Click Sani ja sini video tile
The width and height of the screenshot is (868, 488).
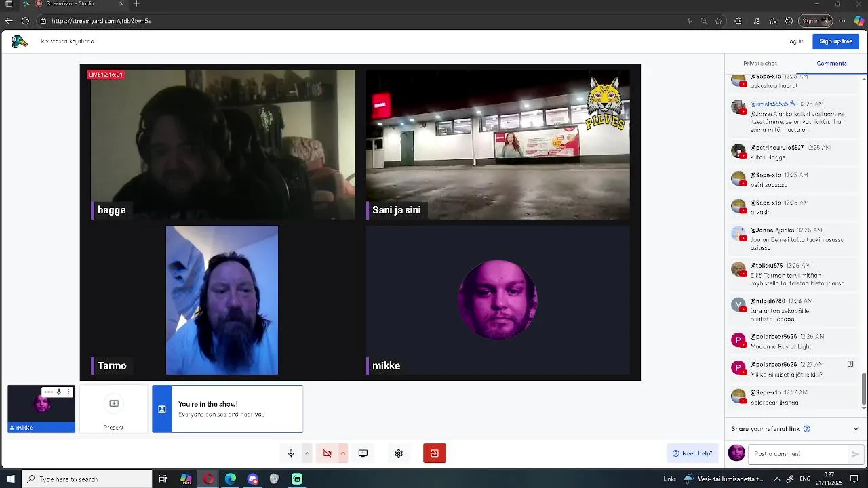[x=498, y=145]
